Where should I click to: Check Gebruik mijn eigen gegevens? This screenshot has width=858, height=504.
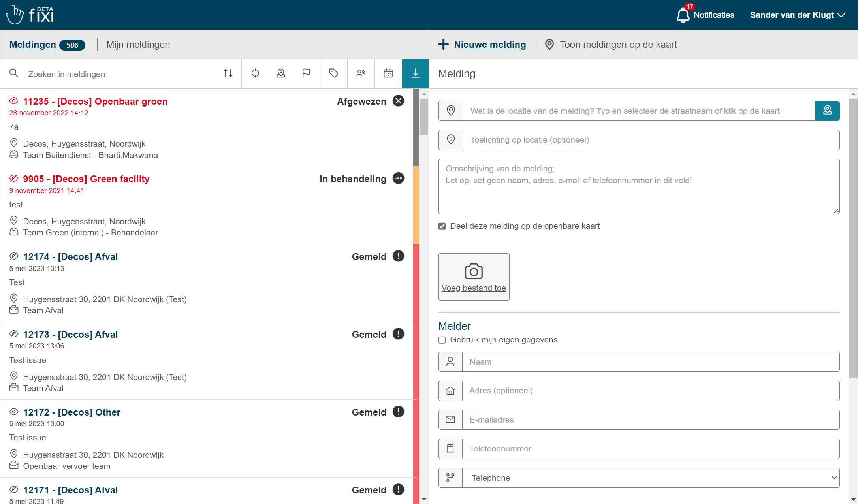click(442, 340)
